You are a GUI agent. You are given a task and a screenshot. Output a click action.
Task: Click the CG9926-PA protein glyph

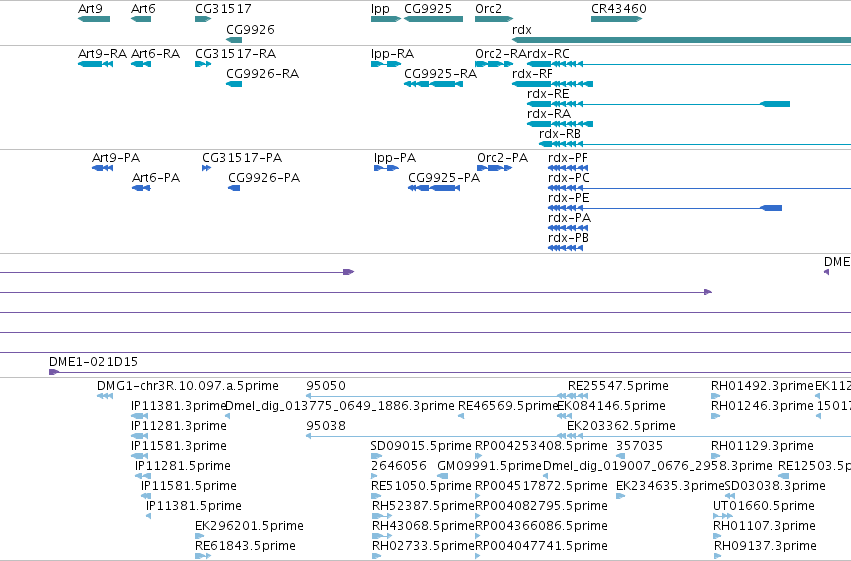point(234,188)
